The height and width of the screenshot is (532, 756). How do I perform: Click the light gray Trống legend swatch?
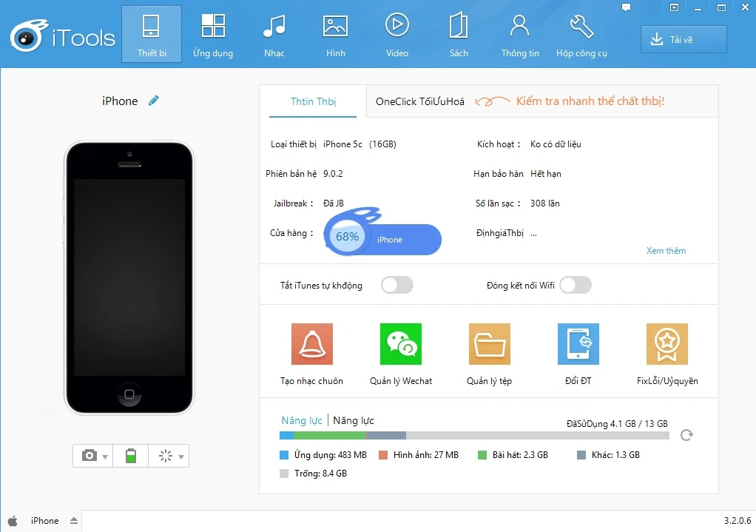[x=284, y=474]
